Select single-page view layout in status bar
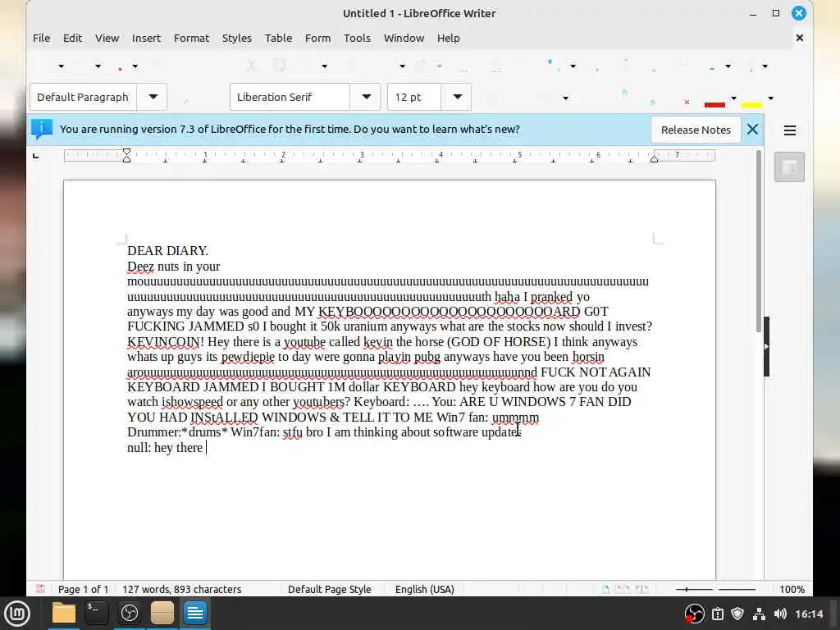This screenshot has height=630, width=840. 605,589
